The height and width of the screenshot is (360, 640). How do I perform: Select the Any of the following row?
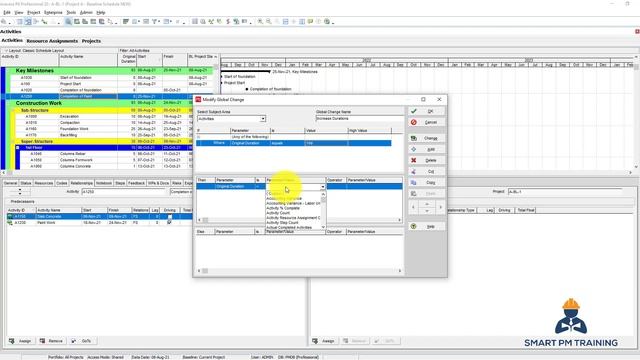point(293,137)
